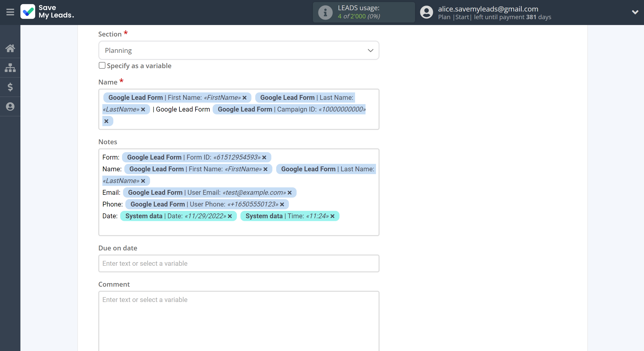Remove Campaign ID tag in Name field
Screen dimensions: 644x351
[x=106, y=121]
